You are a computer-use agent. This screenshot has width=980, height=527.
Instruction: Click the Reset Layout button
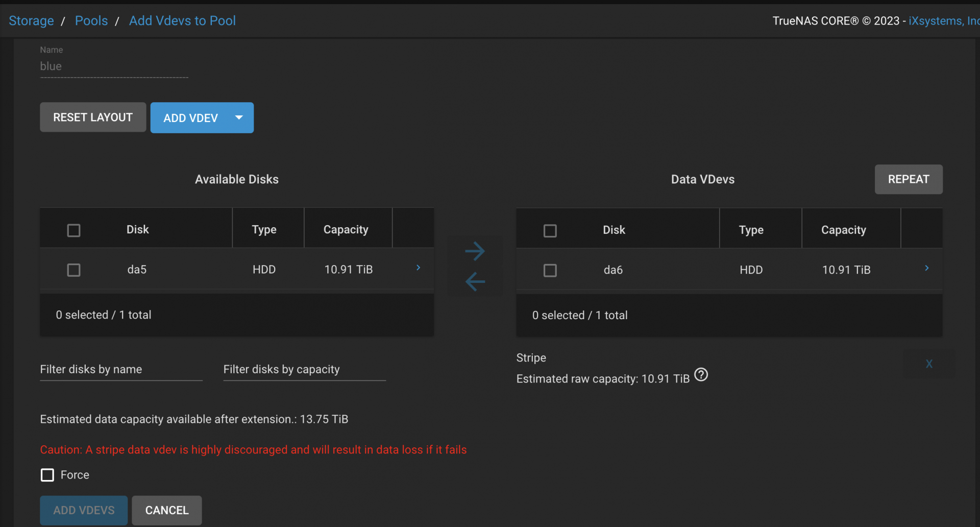coord(93,117)
